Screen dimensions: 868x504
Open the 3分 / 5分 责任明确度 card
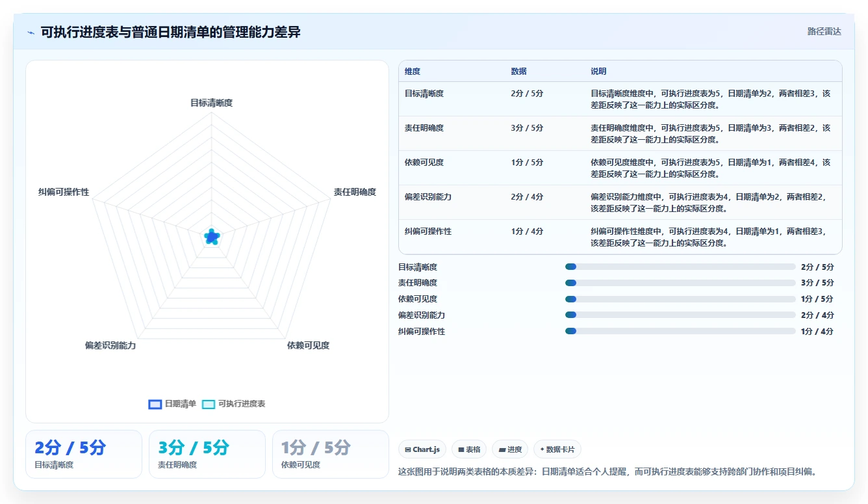[x=207, y=454]
